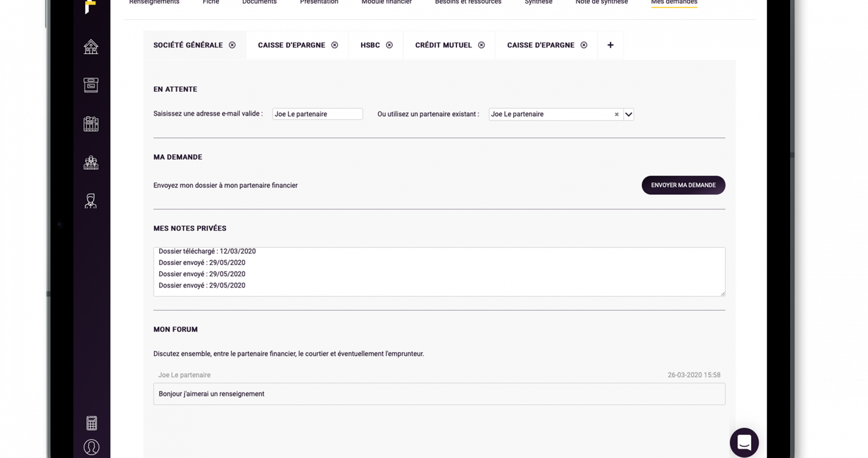Close the last Caisse d'Epargne tab

pos(584,45)
